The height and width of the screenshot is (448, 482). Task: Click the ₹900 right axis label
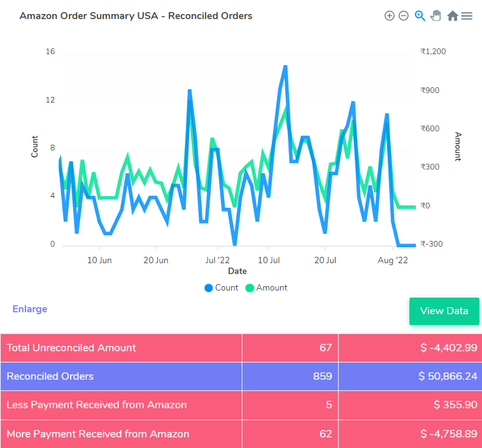click(x=430, y=90)
